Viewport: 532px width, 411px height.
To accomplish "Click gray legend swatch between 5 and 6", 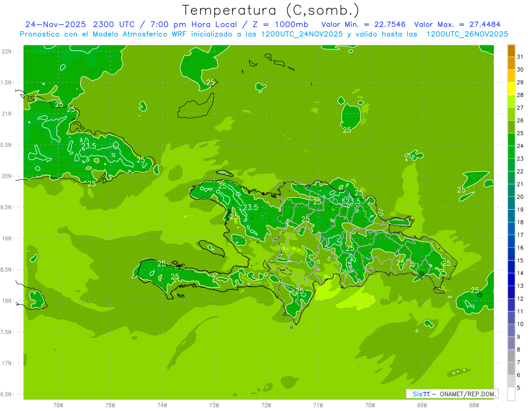I will 511,381.
